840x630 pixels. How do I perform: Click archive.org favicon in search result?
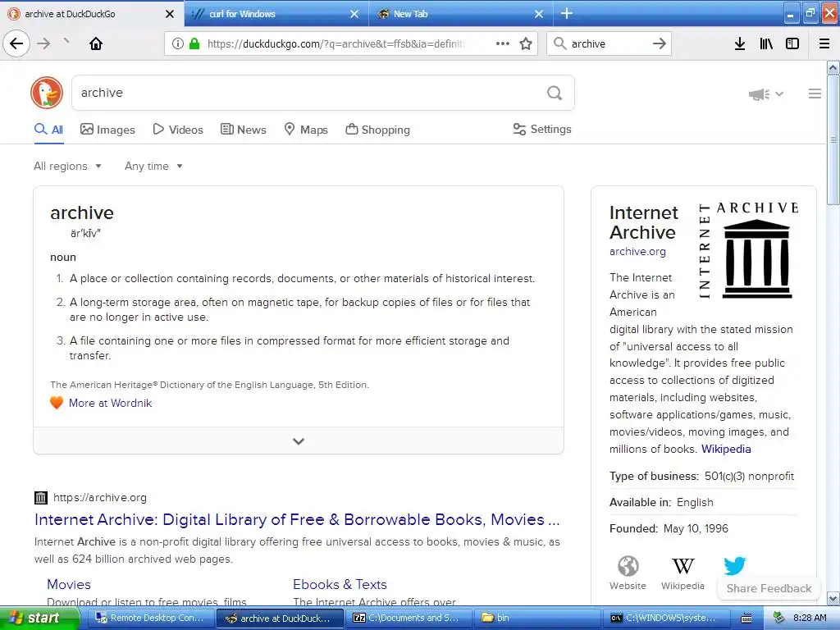click(41, 498)
